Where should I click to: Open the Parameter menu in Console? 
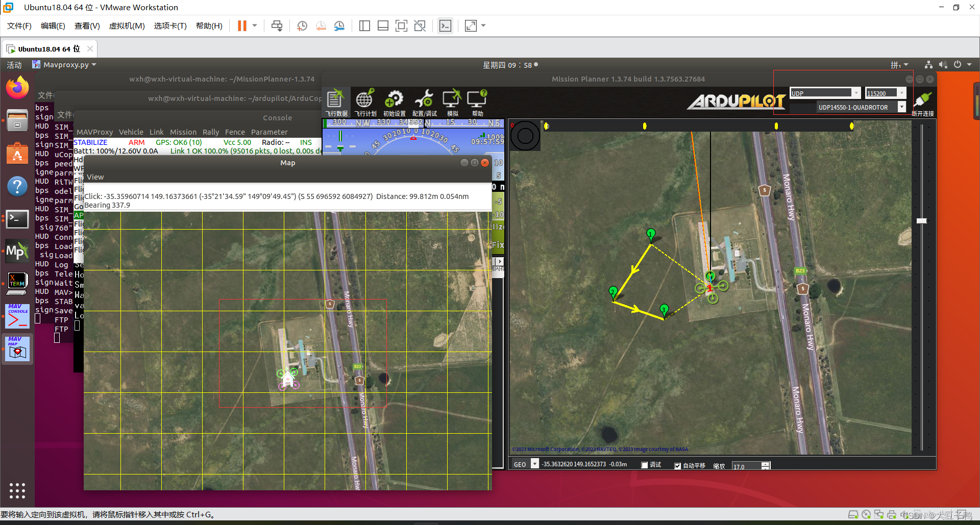click(269, 132)
